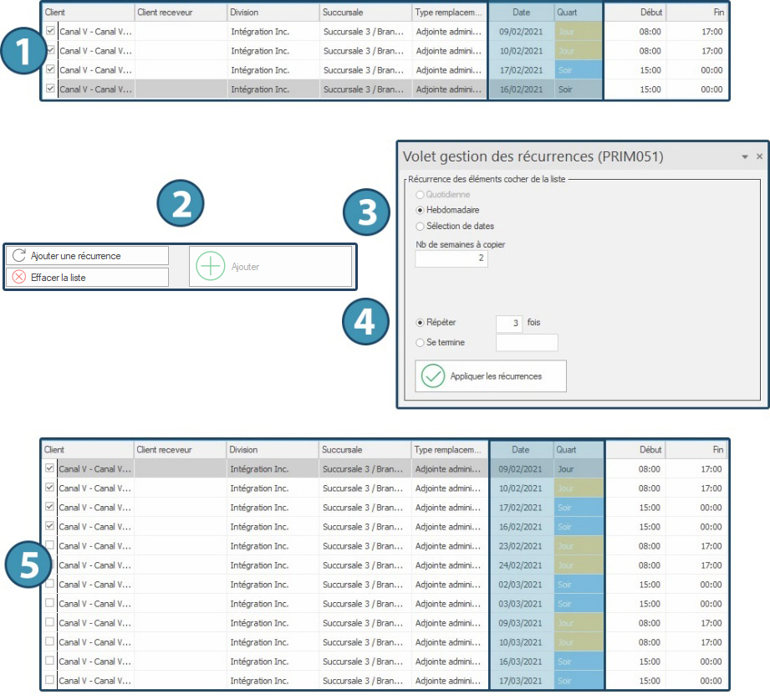Click the Nb de semaines à copier field
Image resolution: width=770 pixels, height=700 pixels.
click(451, 259)
